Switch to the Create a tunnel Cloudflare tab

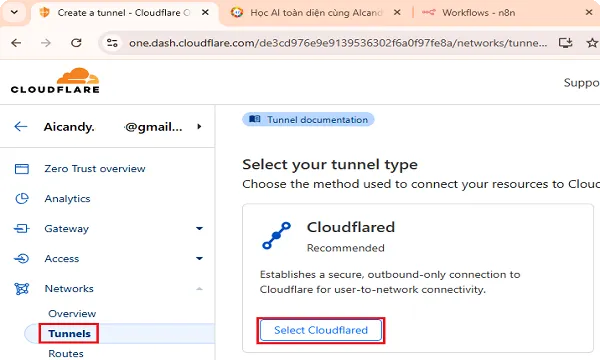tap(124, 13)
